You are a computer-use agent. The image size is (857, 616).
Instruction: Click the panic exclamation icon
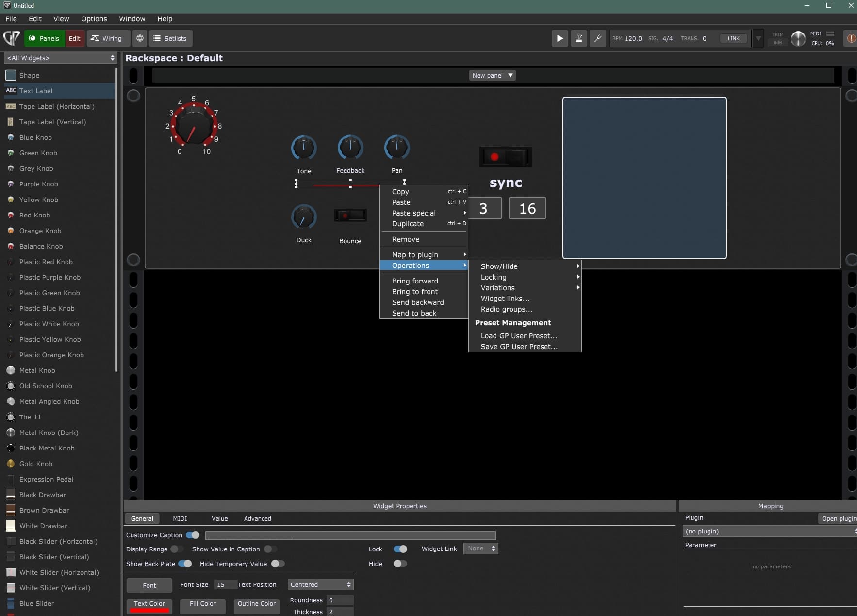point(851,38)
